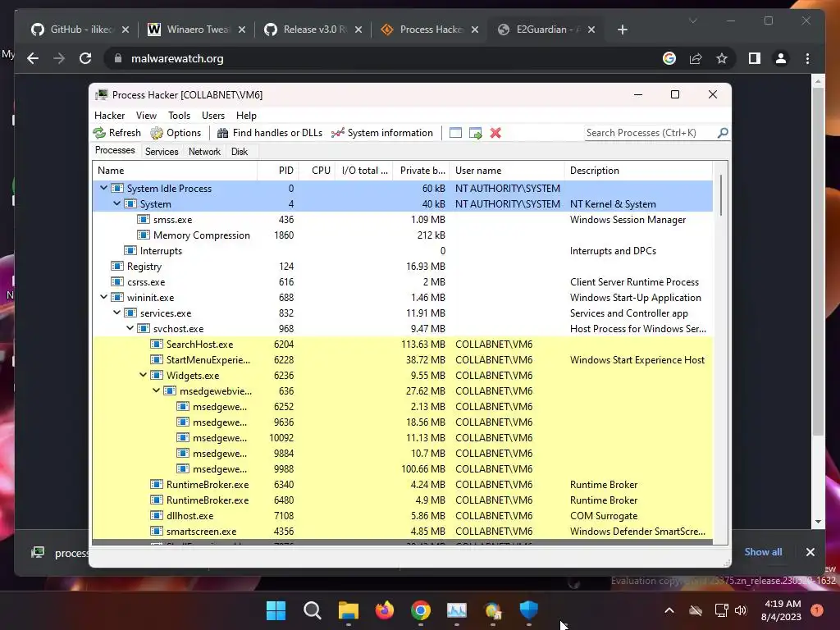This screenshot has height=630, width=840.
Task: Open Chrome profile icon
Action: (781, 58)
